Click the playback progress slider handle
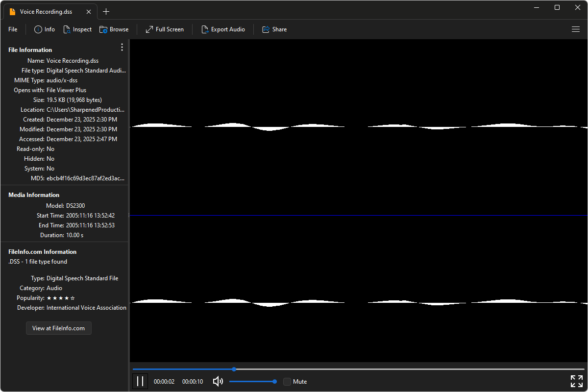The image size is (588, 392). [x=234, y=369]
